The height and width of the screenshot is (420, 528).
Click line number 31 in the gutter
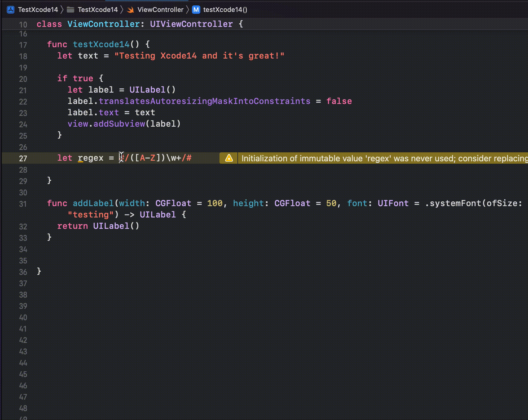point(23,204)
